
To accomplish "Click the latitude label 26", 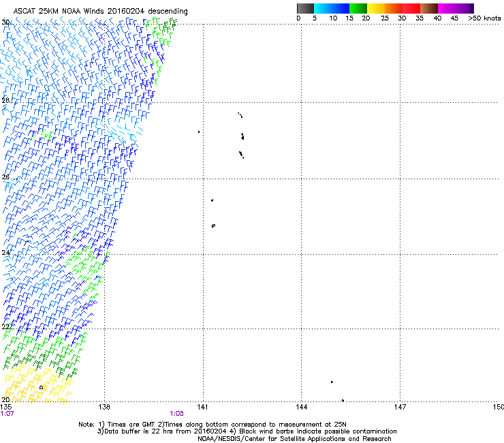I will coord(5,177).
